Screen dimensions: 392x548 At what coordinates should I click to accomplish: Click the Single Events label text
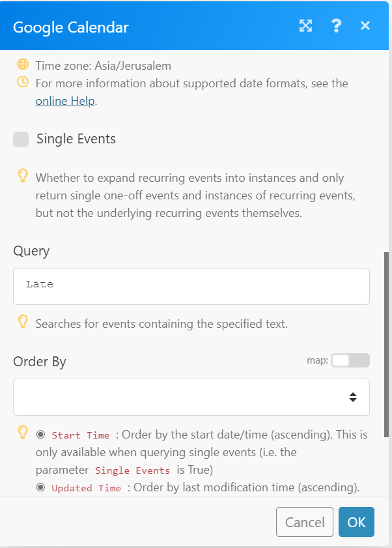pyautogui.click(x=76, y=139)
